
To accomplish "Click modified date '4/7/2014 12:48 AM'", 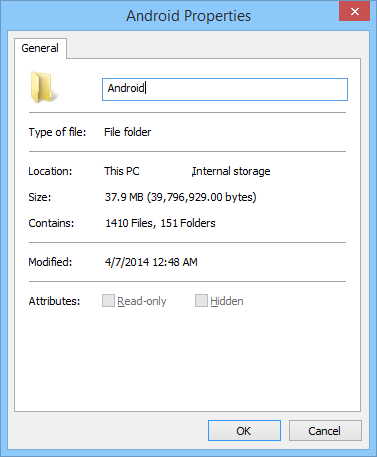I will (151, 262).
